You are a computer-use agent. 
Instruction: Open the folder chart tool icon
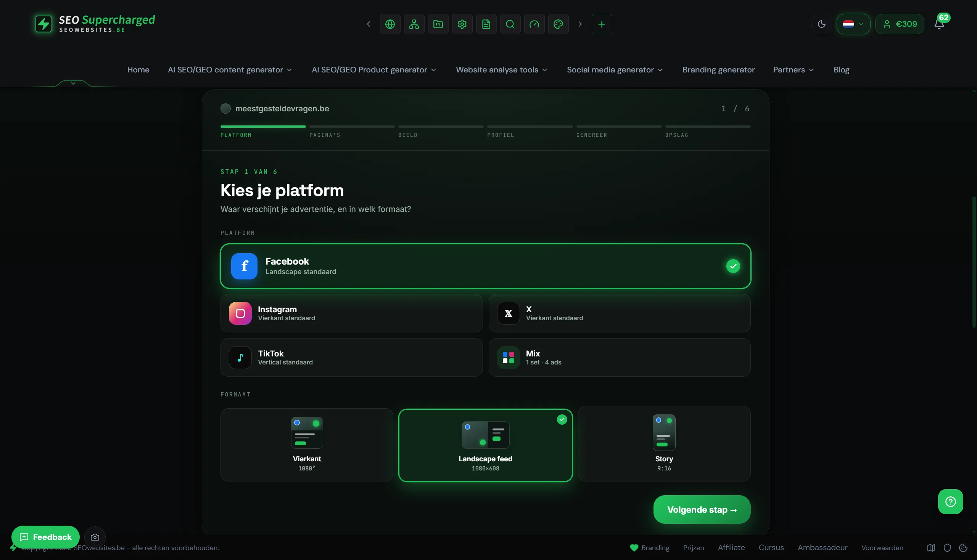[438, 24]
